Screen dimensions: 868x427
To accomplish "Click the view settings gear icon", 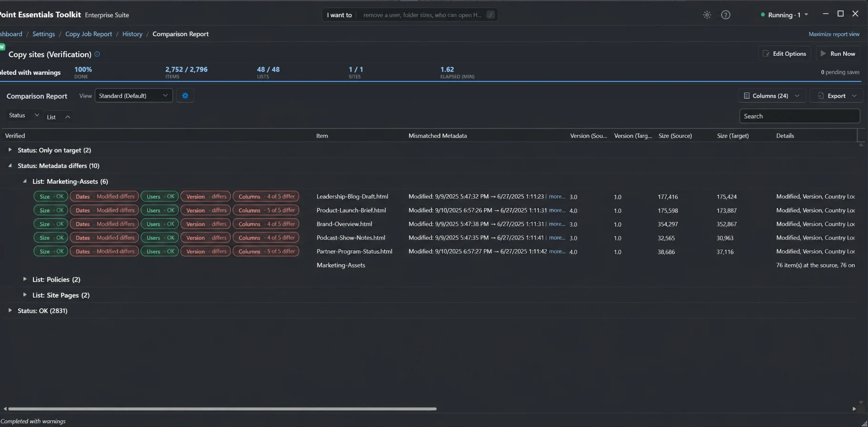I will pos(185,96).
